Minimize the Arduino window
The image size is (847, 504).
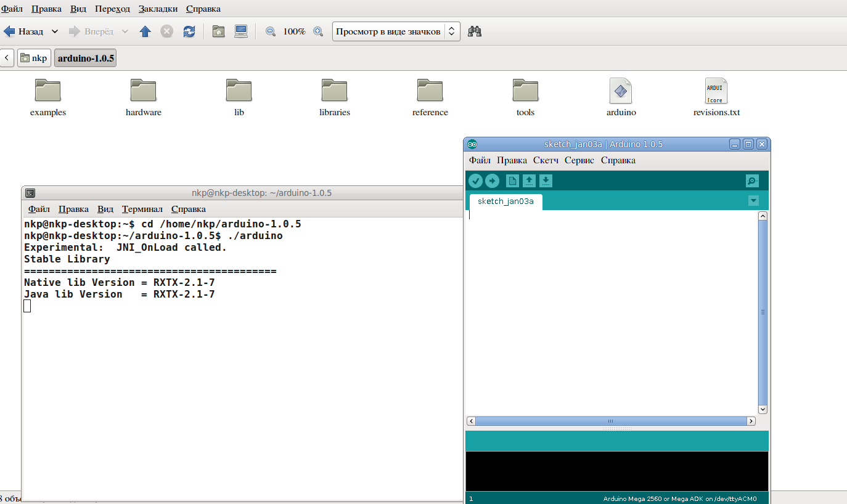click(x=735, y=144)
